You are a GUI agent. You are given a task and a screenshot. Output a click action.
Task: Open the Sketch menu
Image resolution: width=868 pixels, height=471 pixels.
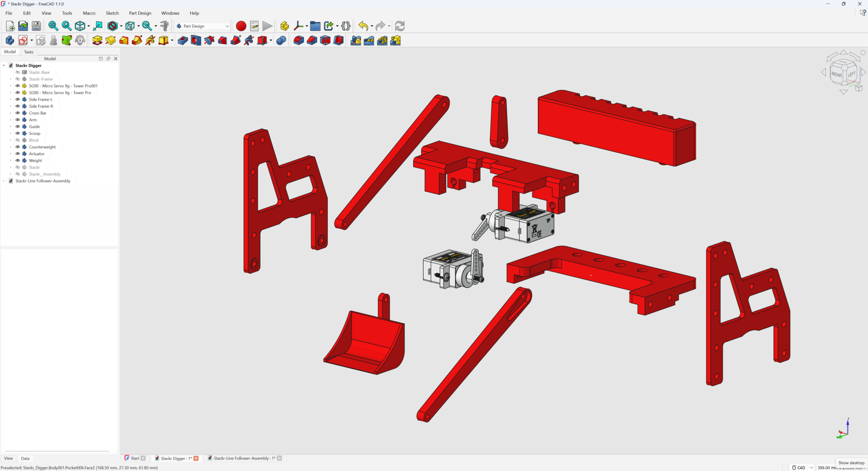tap(112, 13)
